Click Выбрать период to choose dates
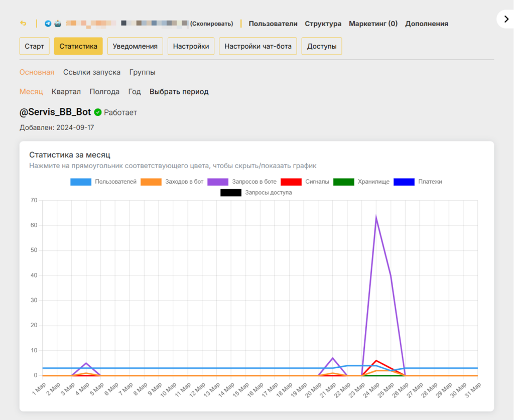 point(179,91)
